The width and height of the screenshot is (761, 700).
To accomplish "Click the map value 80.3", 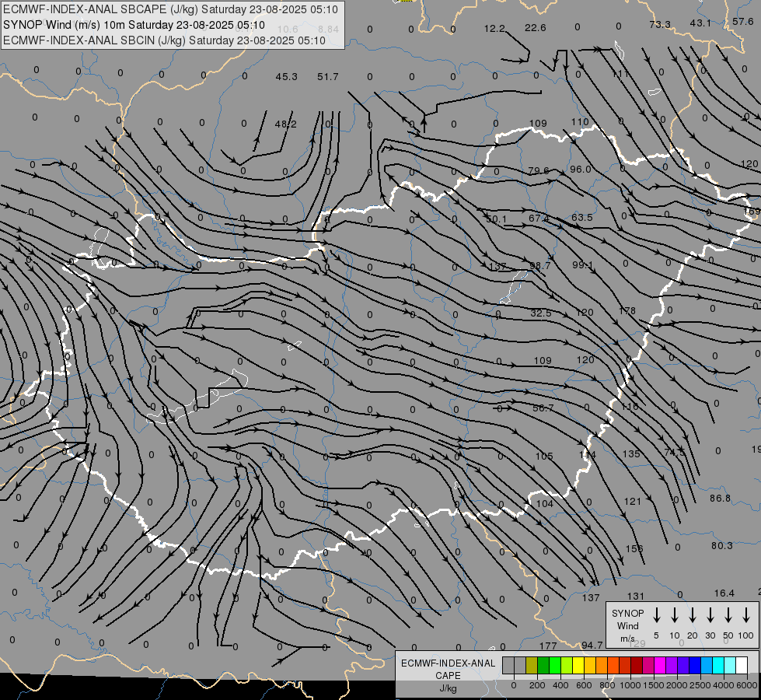I will [721, 546].
